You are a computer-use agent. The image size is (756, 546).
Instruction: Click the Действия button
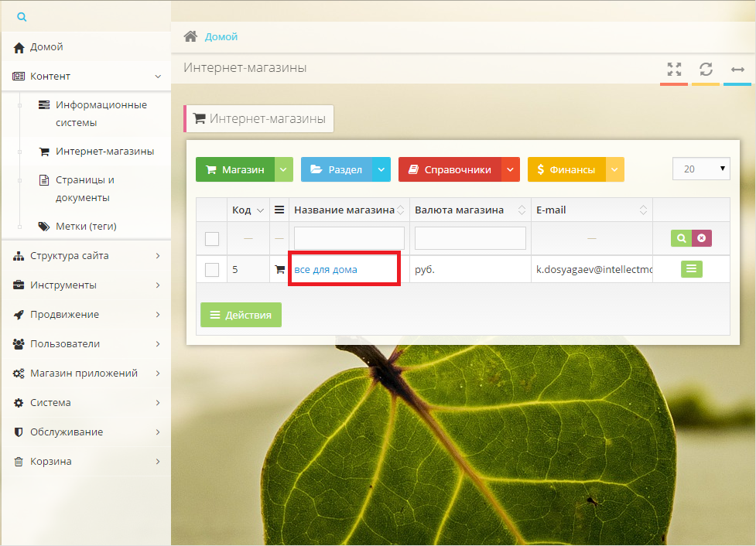(241, 315)
